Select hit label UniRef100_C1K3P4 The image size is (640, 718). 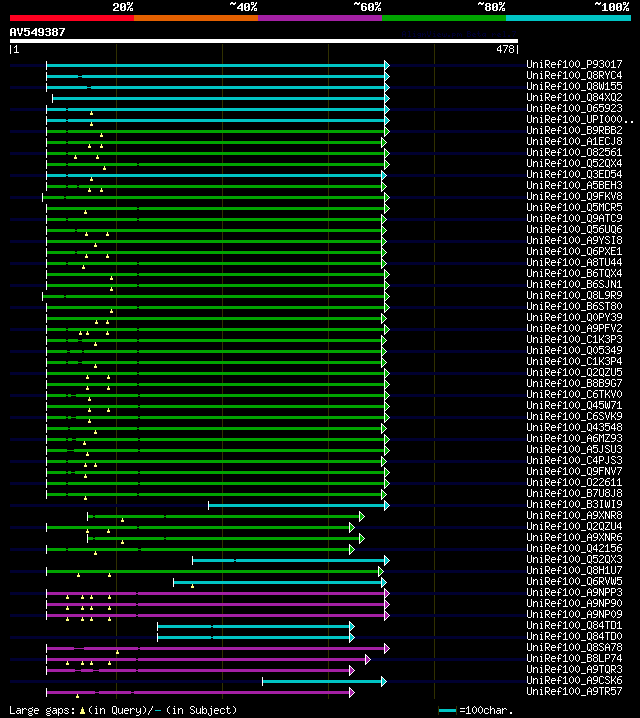pos(574,361)
